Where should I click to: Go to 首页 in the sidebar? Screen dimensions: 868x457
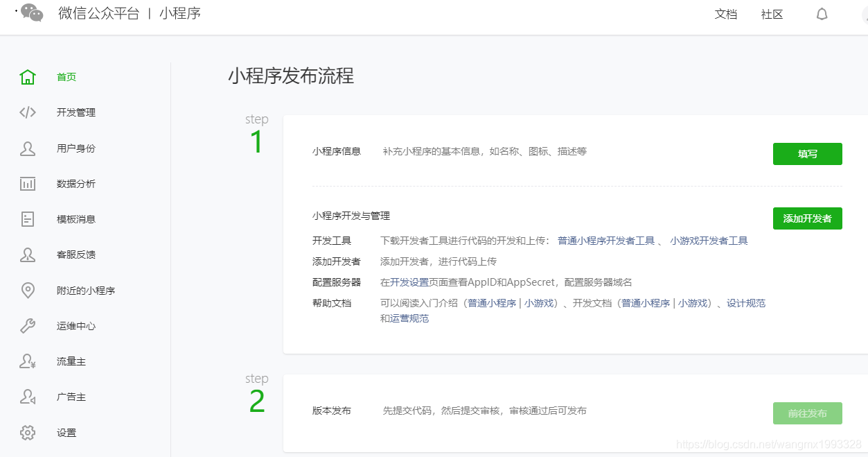pos(67,77)
